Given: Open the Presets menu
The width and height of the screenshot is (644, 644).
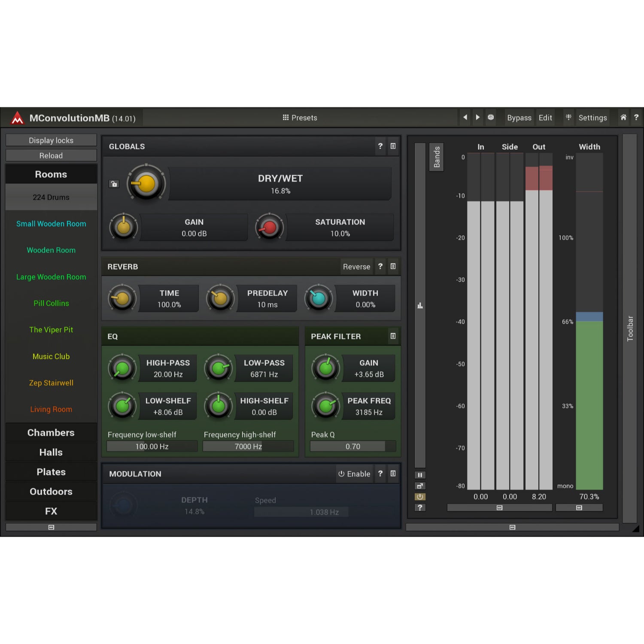Looking at the screenshot, I should (300, 118).
